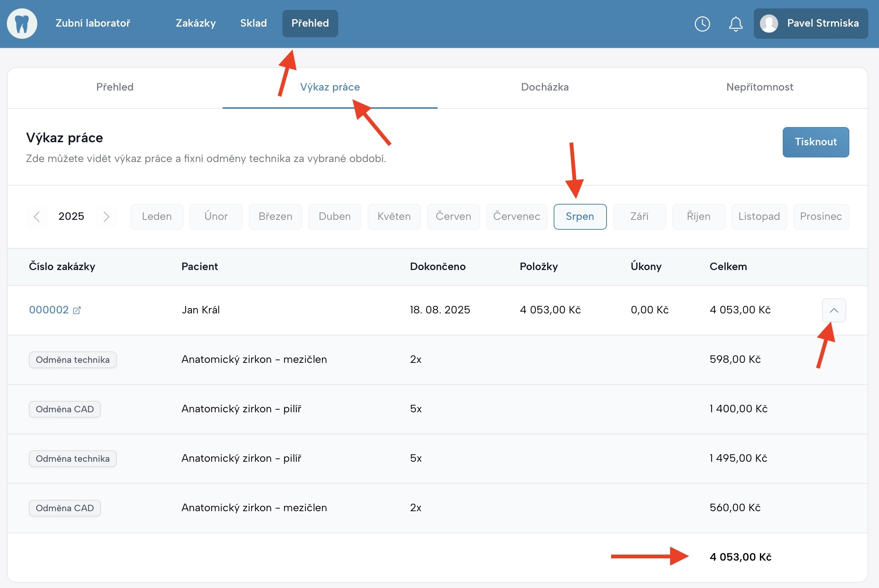Screen dimensions: 879x588
Task: Click the first Odměna technika badge
Action: click(x=73, y=360)
